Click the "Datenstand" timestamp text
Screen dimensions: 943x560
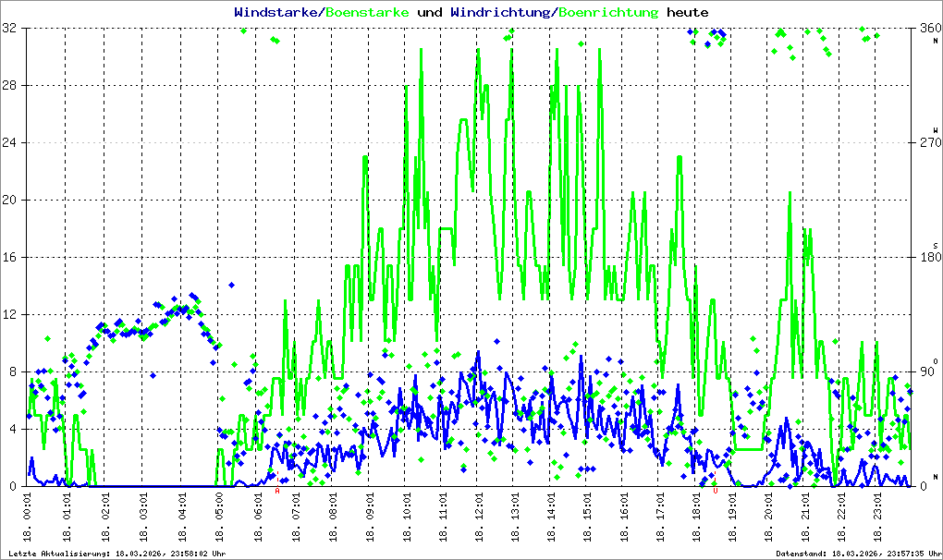[x=857, y=554]
